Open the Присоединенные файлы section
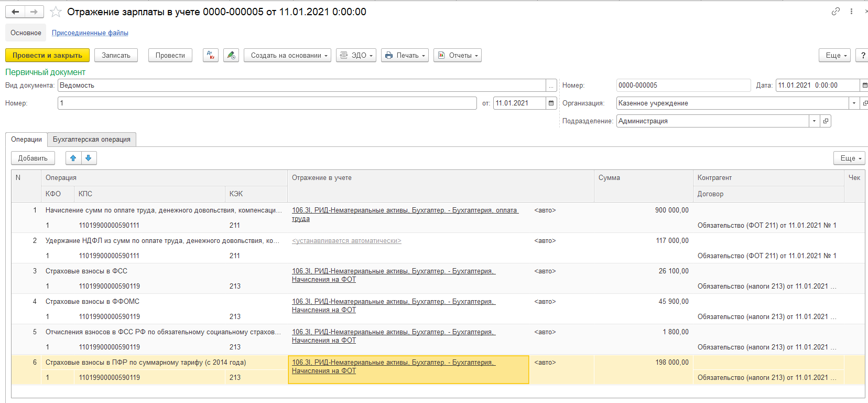Viewport: 868px width, 403px height. [x=90, y=33]
